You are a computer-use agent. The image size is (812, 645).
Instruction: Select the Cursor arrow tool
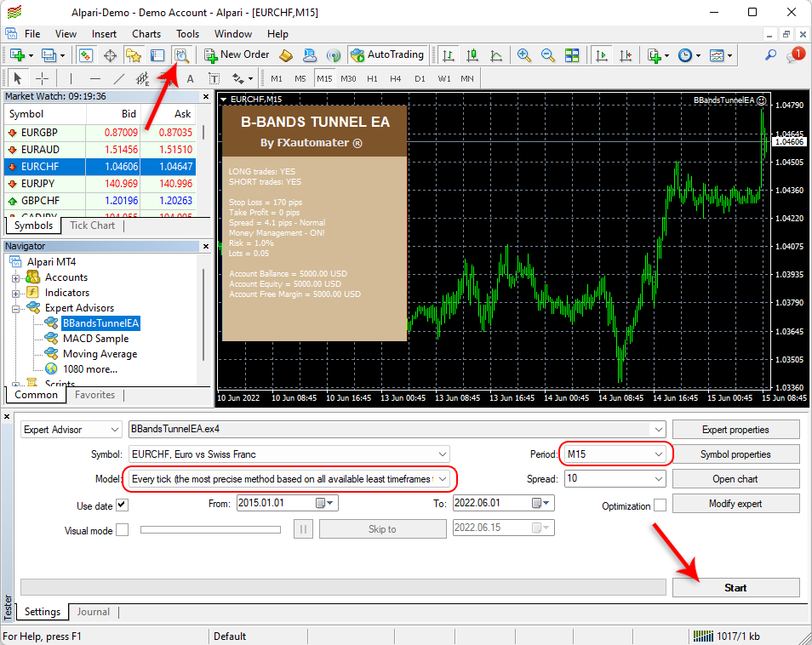(x=18, y=78)
